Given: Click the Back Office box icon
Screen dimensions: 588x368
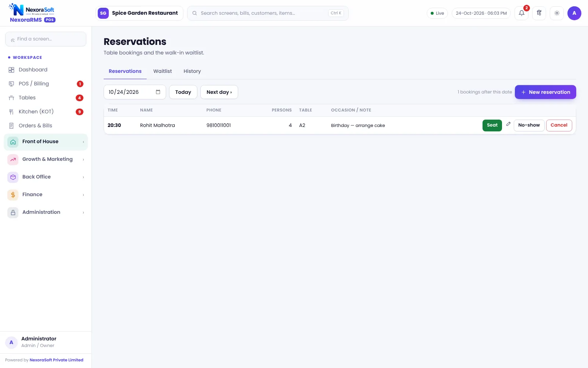Looking at the screenshot, I should pyautogui.click(x=13, y=177).
